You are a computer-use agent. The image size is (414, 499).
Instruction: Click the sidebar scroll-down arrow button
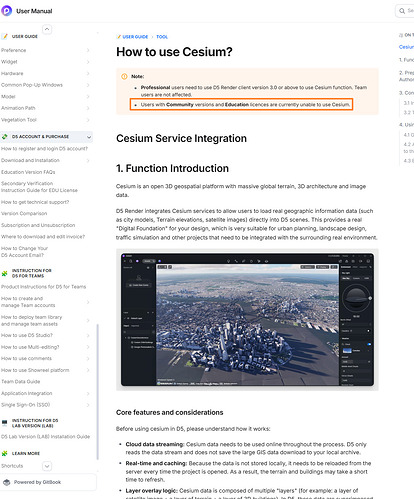[47, 466]
